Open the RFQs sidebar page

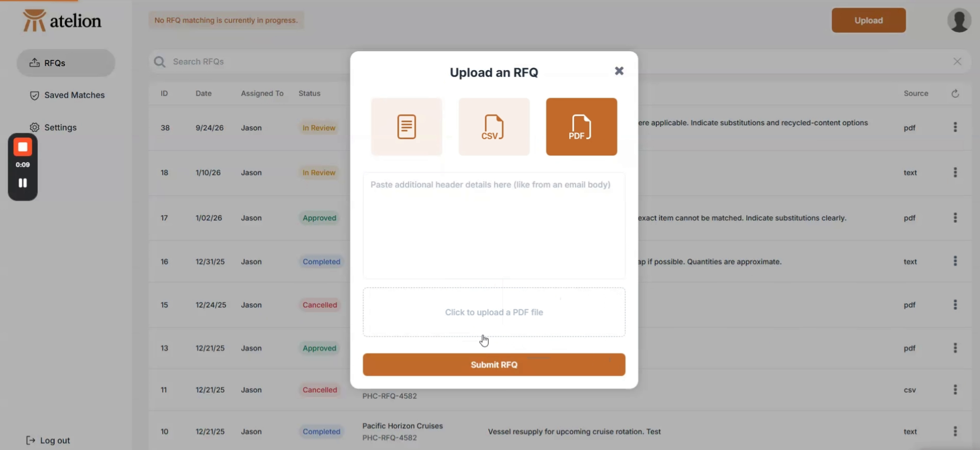pos(66,63)
